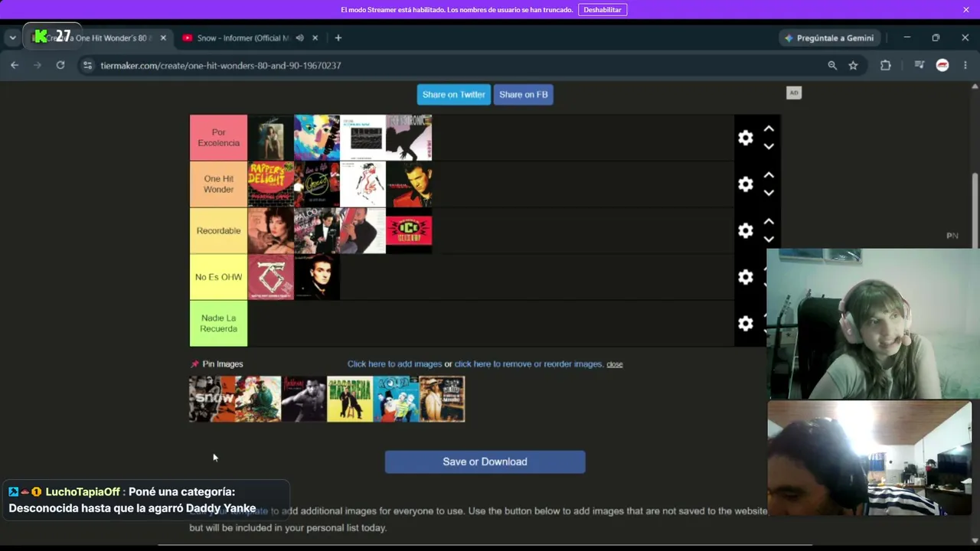Open the Chrome profile avatar

point(942,66)
